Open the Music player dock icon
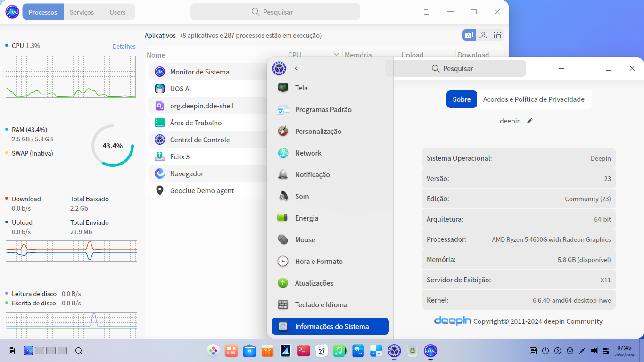The image size is (644, 362). [339, 351]
